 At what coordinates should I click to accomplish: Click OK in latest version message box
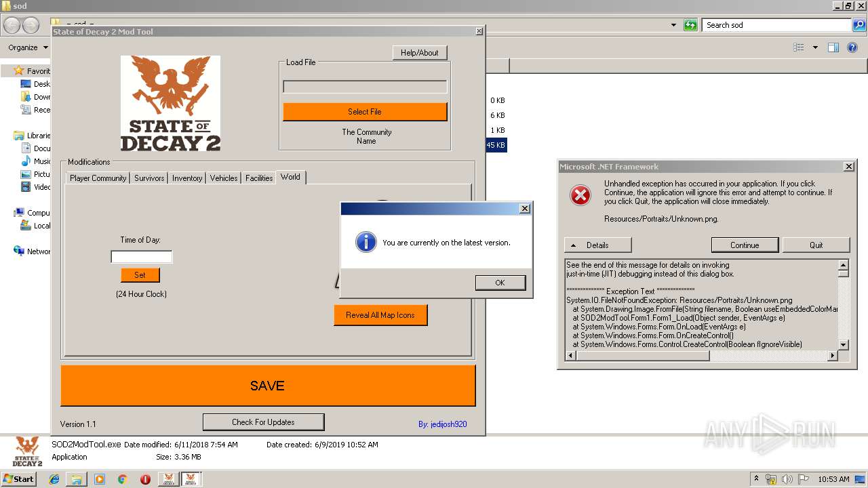500,283
